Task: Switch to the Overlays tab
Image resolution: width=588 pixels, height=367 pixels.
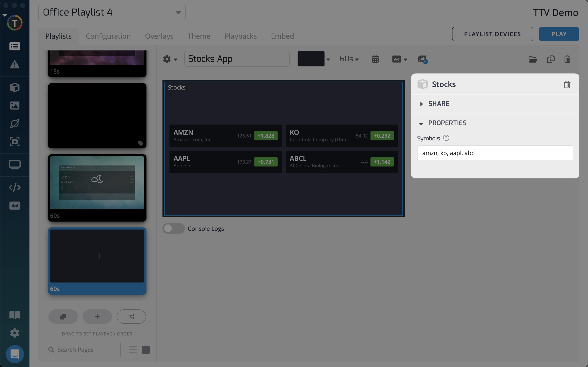Action: [159, 36]
